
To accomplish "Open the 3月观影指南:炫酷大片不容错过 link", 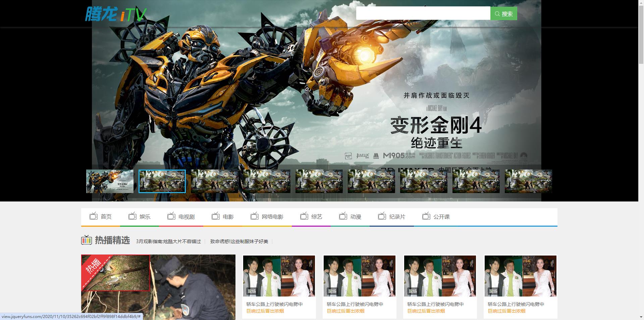I will click(x=168, y=241).
